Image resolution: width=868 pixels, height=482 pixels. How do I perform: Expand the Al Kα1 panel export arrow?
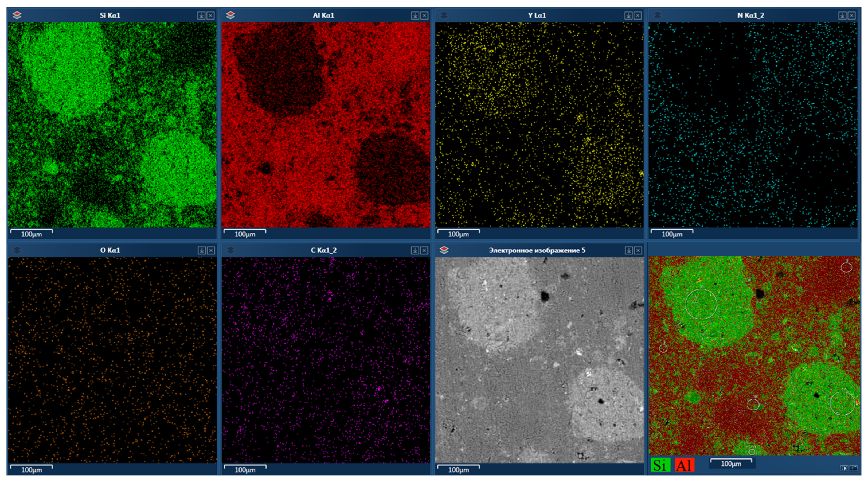click(x=415, y=15)
